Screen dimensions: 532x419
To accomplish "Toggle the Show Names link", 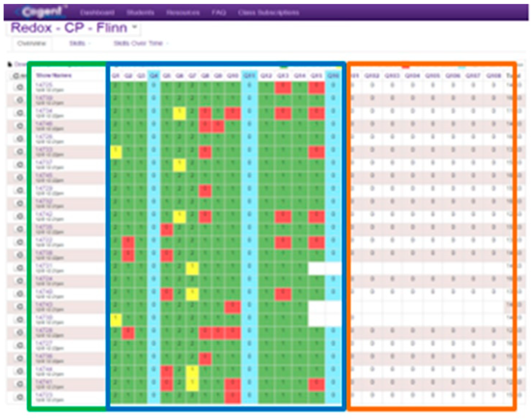I will tap(54, 75).
